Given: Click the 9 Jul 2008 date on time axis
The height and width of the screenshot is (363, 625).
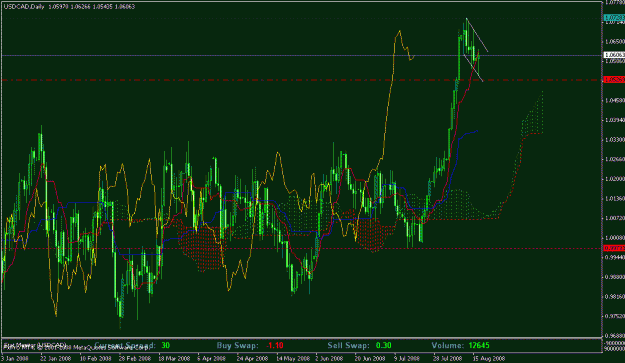Looking at the screenshot, I should pos(407,358).
